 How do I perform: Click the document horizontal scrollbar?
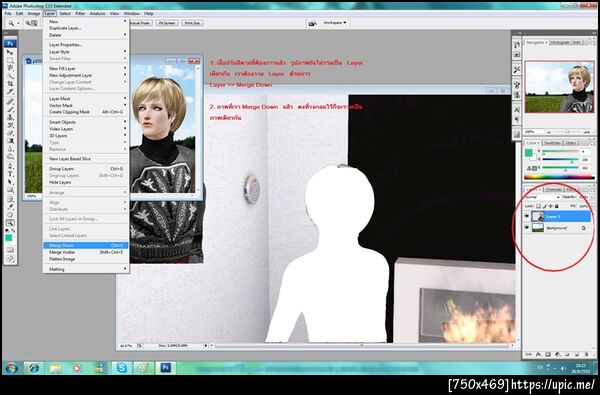(x=362, y=346)
